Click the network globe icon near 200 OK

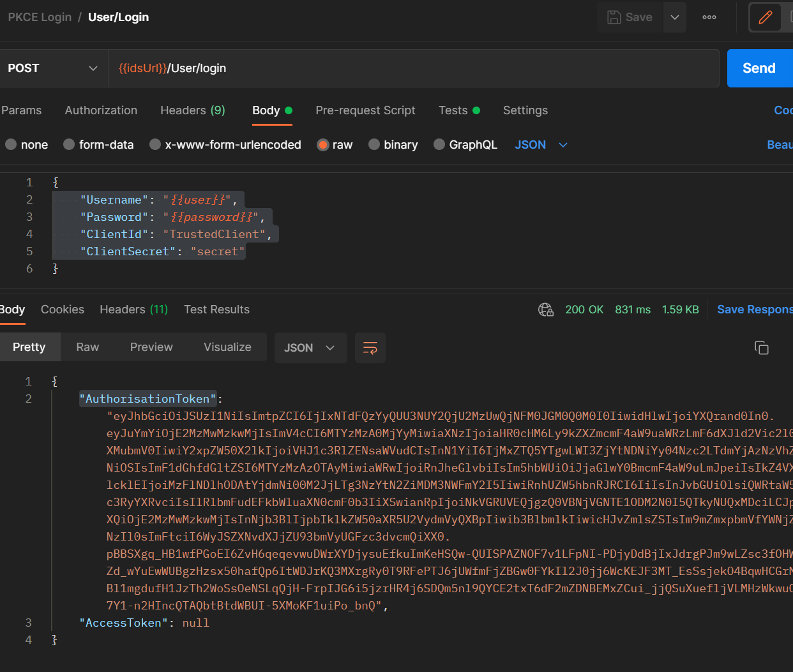[x=546, y=310]
